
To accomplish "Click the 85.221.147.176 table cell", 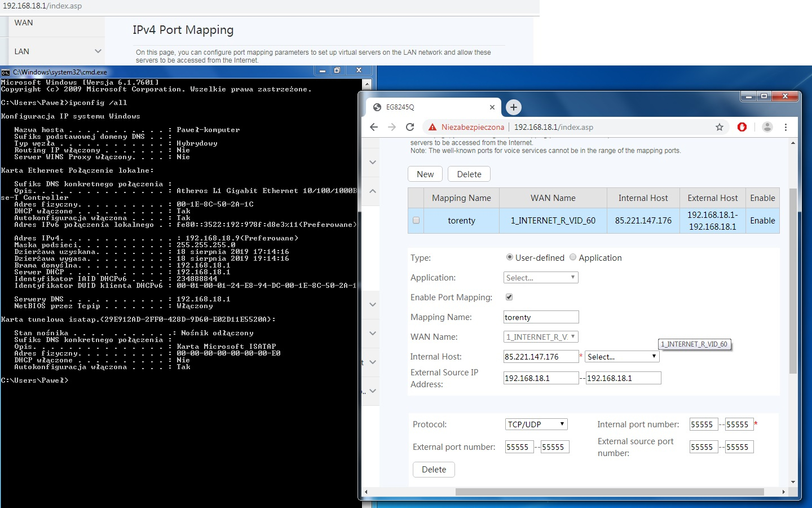I will point(643,221).
